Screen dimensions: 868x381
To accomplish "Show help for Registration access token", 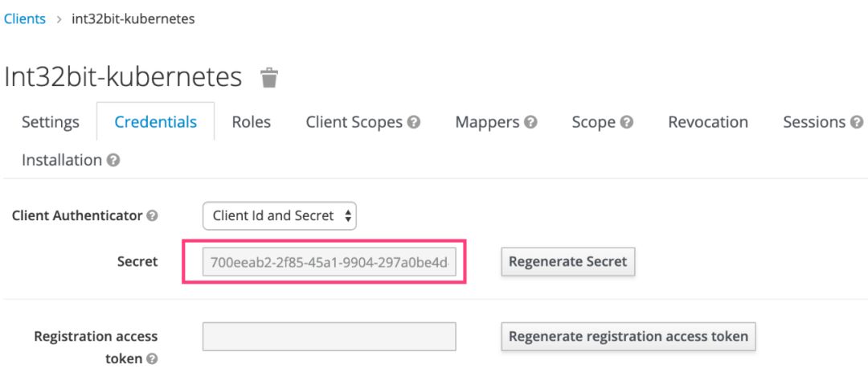I will (x=152, y=358).
